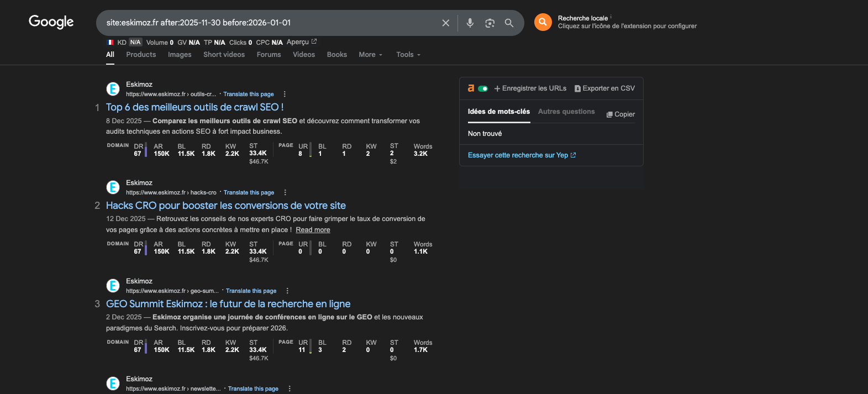This screenshot has width=868, height=394.
Task: Translate the hacks-cro result page
Action: pyautogui.click(x=249, y=193)
